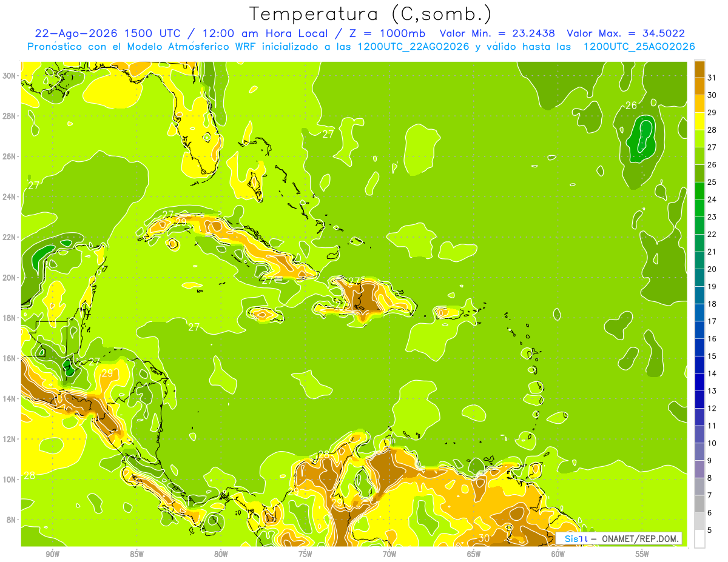Image resolution: width=728 pixels, height=562 pixels.
Task: Click the colorbar value "25"
Action: [712, 182]
